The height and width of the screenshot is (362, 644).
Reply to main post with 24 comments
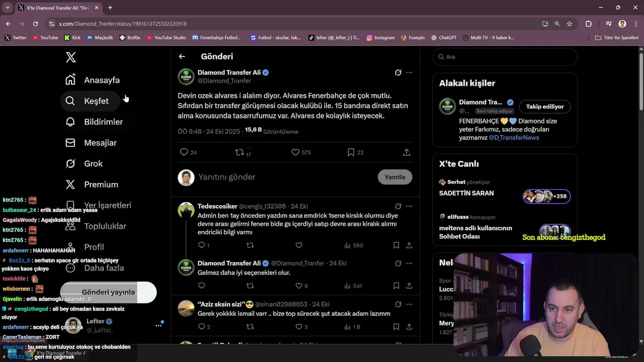pos(188,152)
